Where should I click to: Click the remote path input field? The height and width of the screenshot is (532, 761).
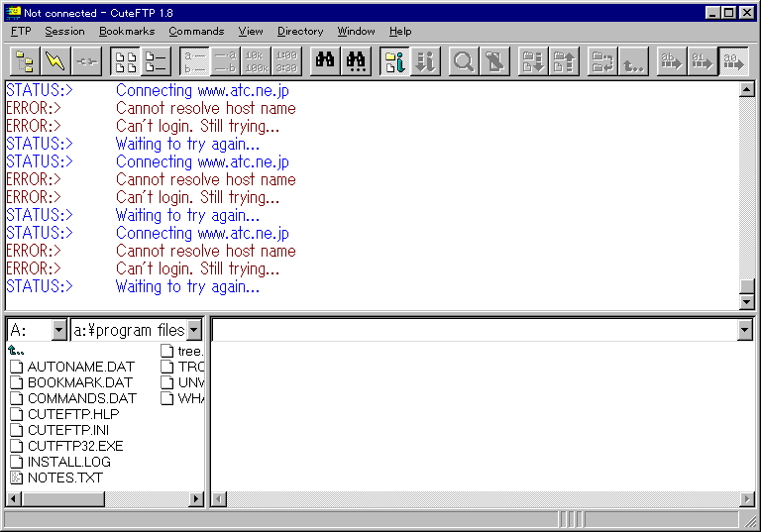pyautogui.click(x=476, y=330)
